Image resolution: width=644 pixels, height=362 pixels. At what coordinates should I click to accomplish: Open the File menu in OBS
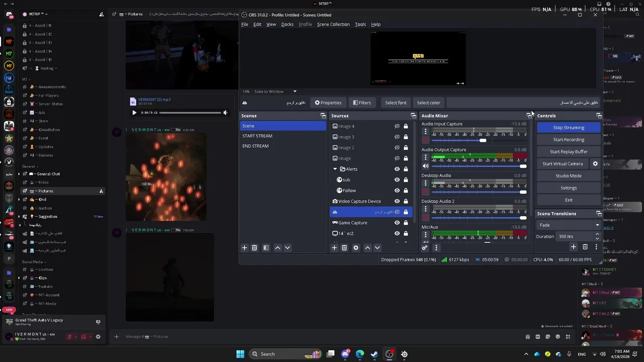(245, 24)
